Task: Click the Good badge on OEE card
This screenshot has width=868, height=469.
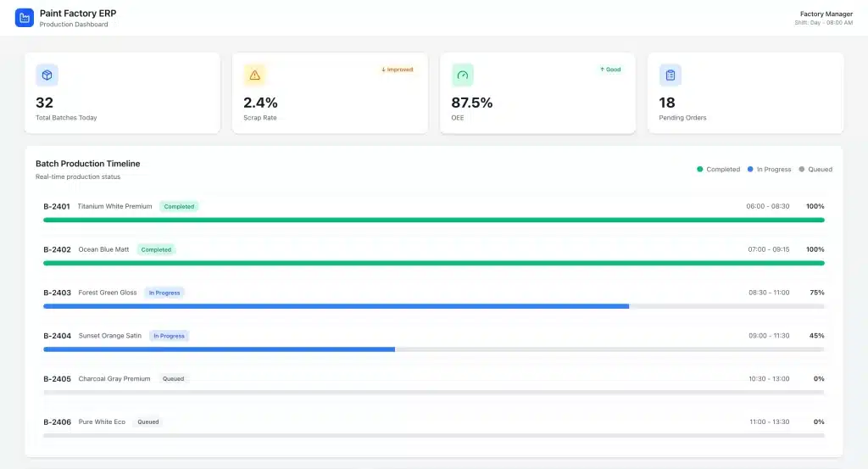Action: [x=610, y=70]
